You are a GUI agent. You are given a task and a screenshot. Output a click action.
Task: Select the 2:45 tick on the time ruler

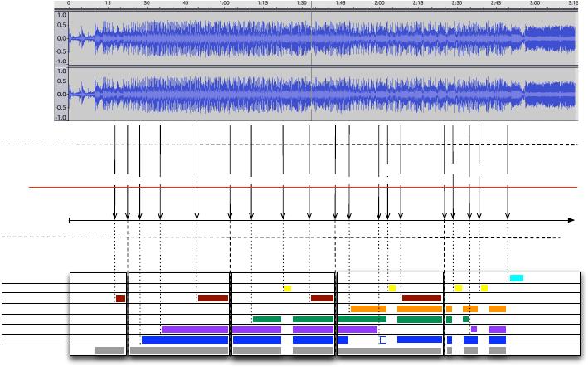point(495,4)
